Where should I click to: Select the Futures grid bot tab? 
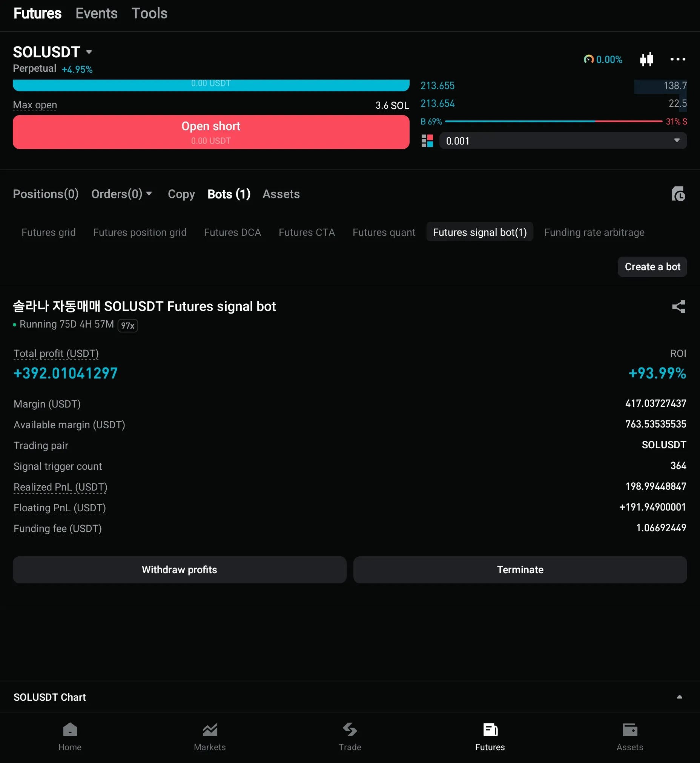[x=49, y=232]
